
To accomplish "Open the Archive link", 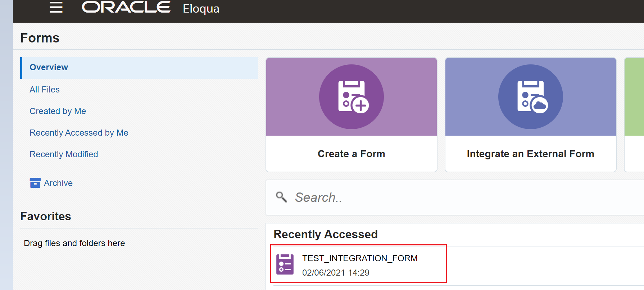I will click(x=58, y=183).
